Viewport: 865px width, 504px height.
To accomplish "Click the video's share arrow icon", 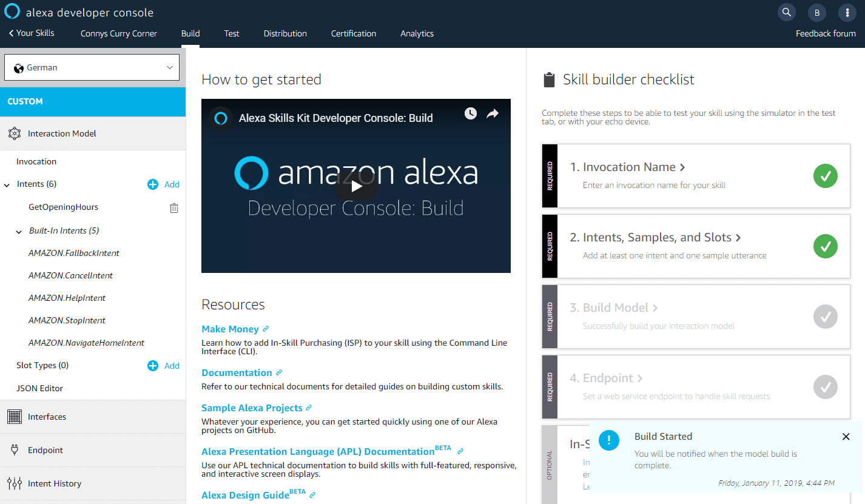I will tap(493, 113).
